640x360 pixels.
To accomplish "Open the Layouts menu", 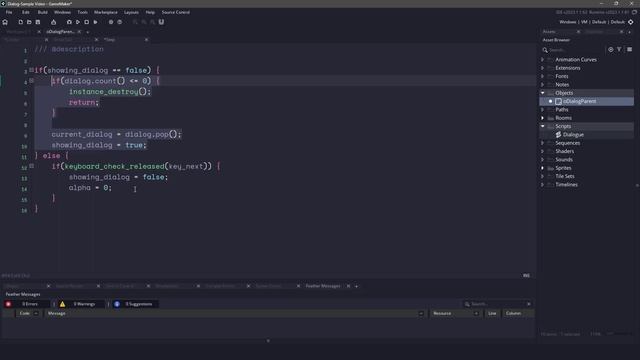I will [x=131, y=12].
